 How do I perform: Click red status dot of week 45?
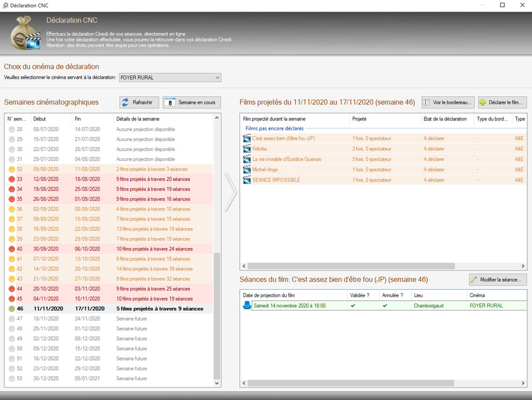pyautogui.click(x=12, y=299)
